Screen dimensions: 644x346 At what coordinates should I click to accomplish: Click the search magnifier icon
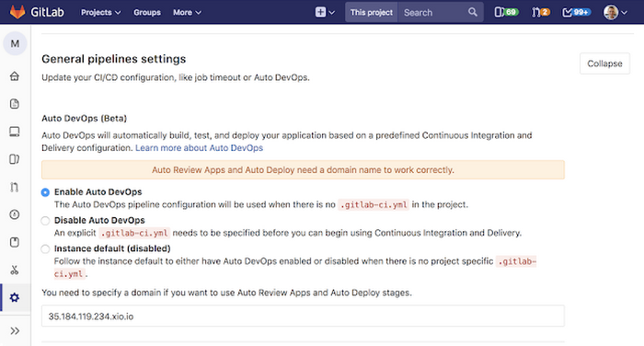pos(473,12)
